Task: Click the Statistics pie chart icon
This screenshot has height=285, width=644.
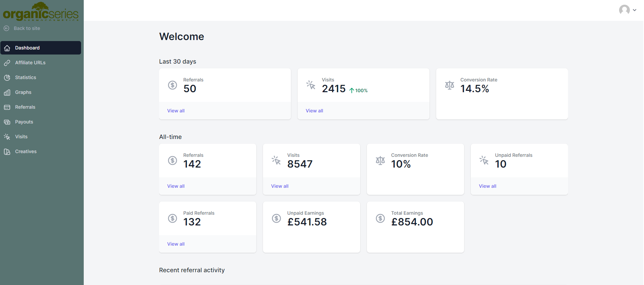Action: [x=7, y=78]
